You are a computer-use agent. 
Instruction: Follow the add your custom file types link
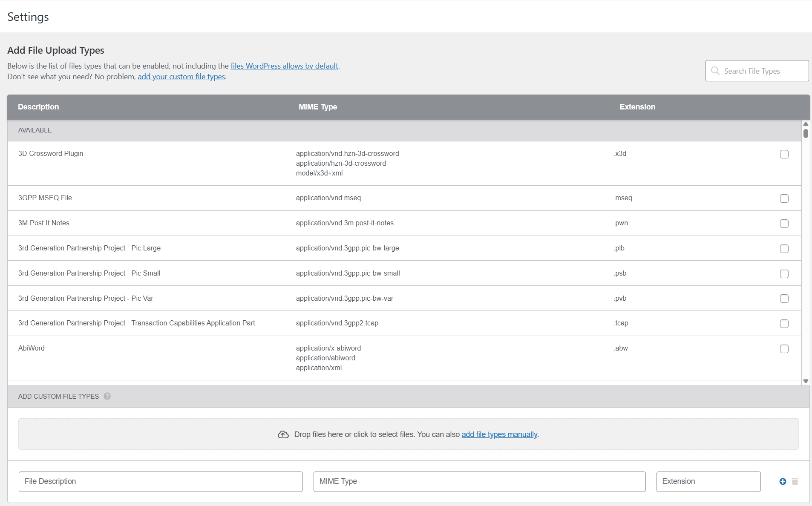pyautogui.click(x=181, y=77)
